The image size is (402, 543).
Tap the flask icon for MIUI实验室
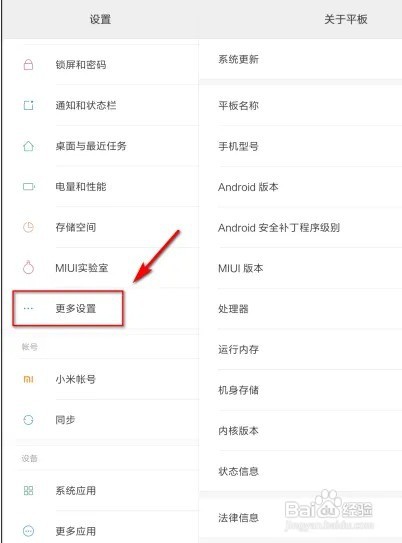(x=28, y=267)
